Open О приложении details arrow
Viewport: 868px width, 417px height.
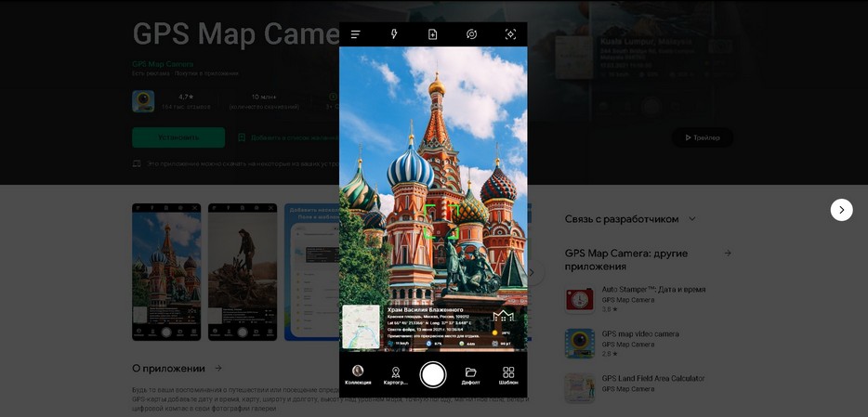(x=218, y=368)
